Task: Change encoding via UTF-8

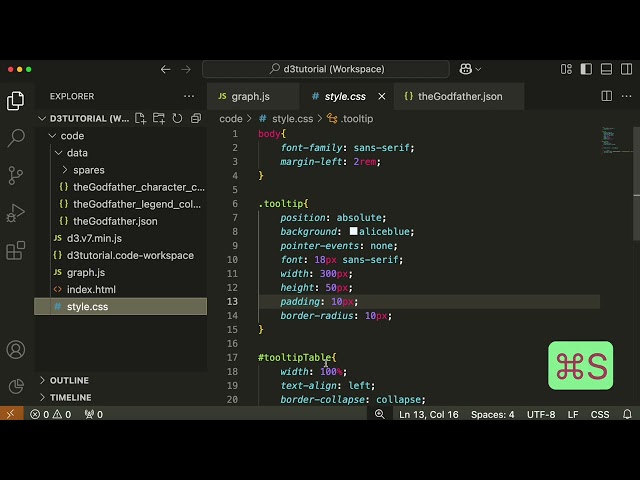Action: (x=541, y=414)
